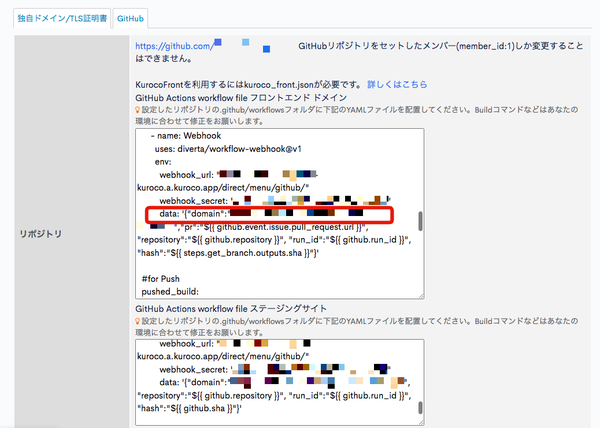This screenshot has width=600, height=428.
Task: Click the 'webhook_secret:' line in staging workflow
Action: tap(275, 369)
